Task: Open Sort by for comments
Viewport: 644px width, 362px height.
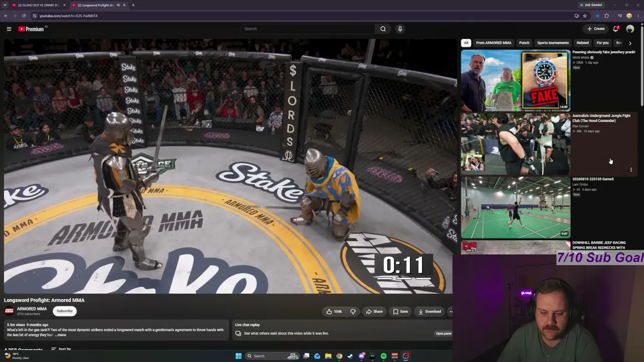Action: click(x=61, y=349)
